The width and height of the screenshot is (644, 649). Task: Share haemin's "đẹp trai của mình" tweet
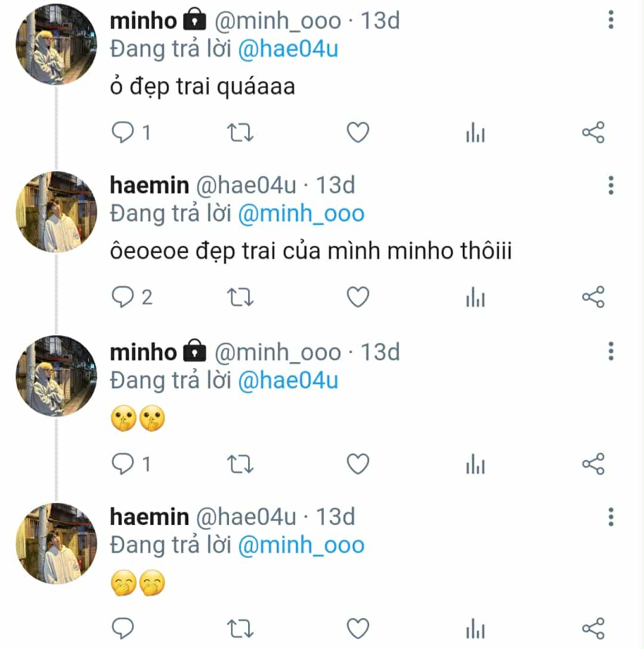click(593, 297)
